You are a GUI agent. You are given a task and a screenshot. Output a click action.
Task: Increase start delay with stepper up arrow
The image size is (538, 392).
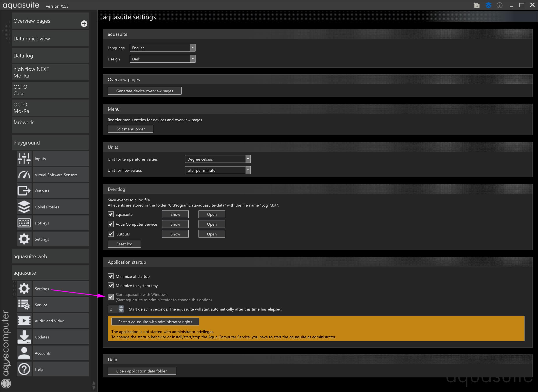point(121,307)
